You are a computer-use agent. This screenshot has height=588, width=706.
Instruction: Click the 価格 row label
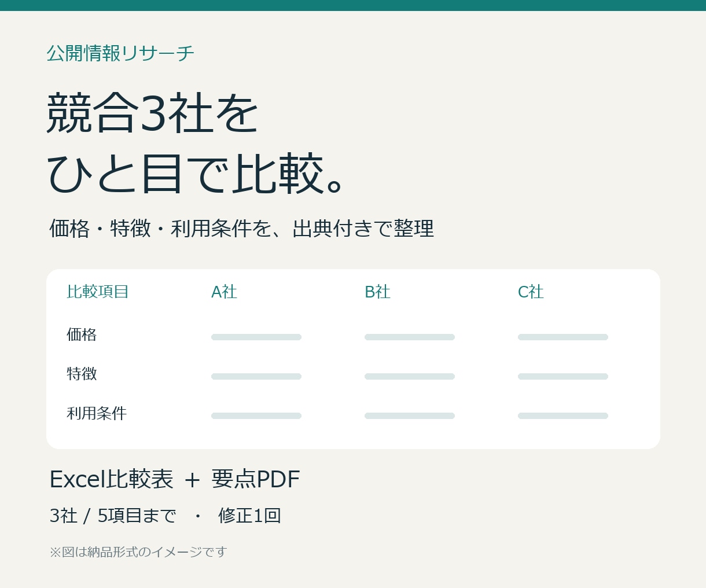[82, 335]
